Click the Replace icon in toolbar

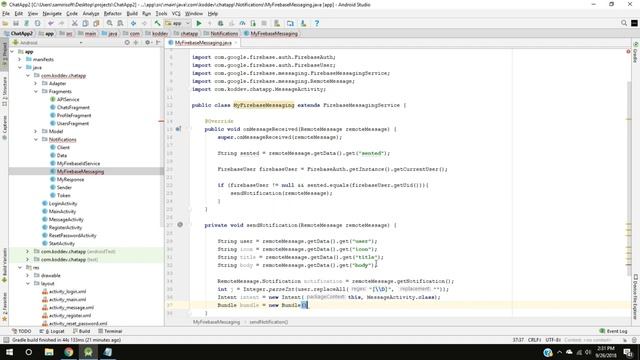coord(120,23)
